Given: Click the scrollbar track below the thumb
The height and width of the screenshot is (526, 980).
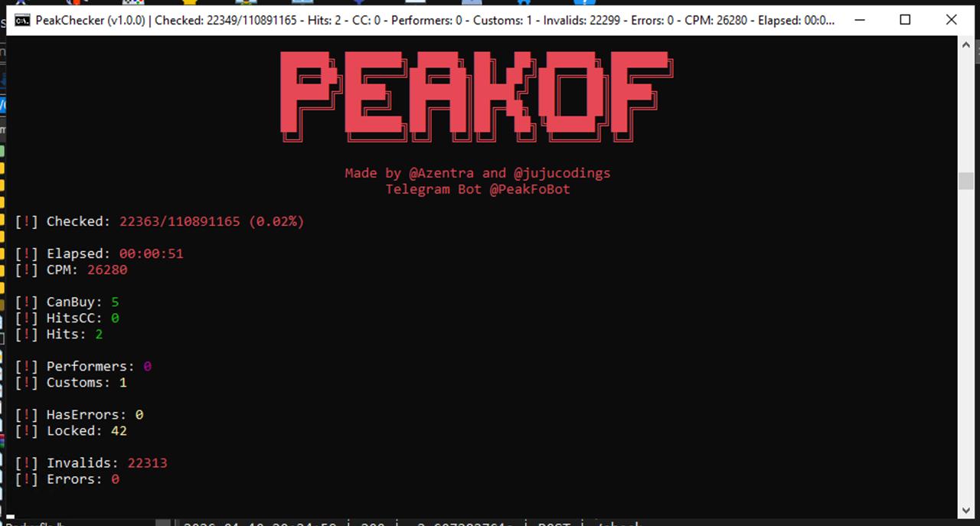Looking at the screenshot, I should 966,345.
